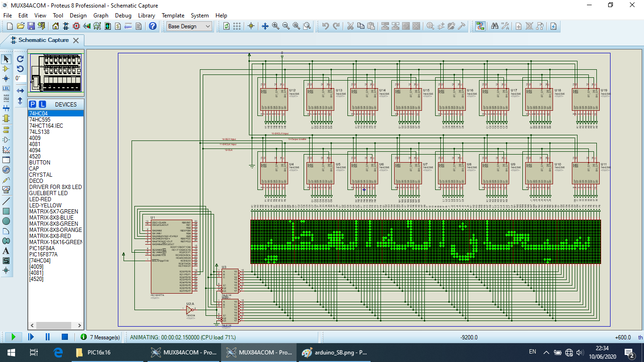Go to the Home page icon

(x=56, y=26)
